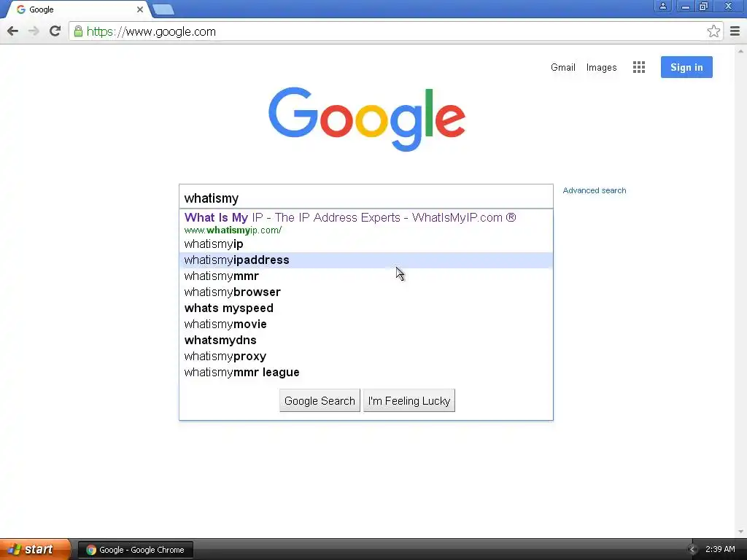Select suggestion whatismyip
This screenshot has width=747, height=560.
point(366,244)
